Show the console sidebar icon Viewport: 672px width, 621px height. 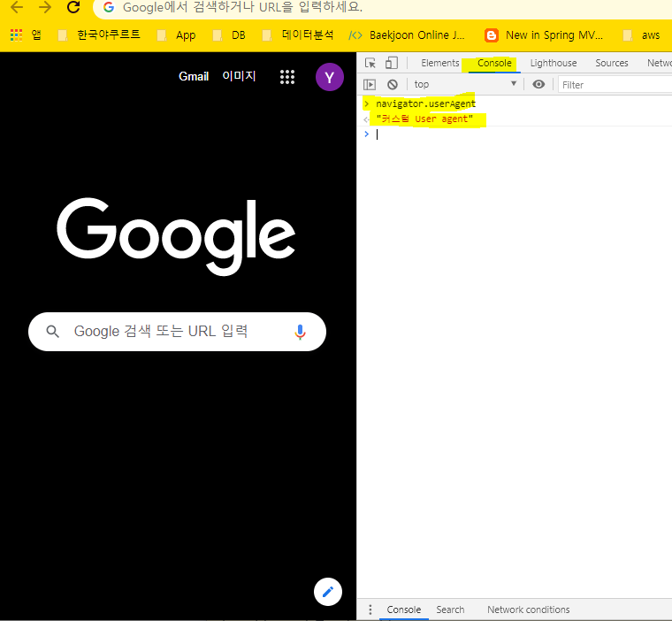click(370, 85)
